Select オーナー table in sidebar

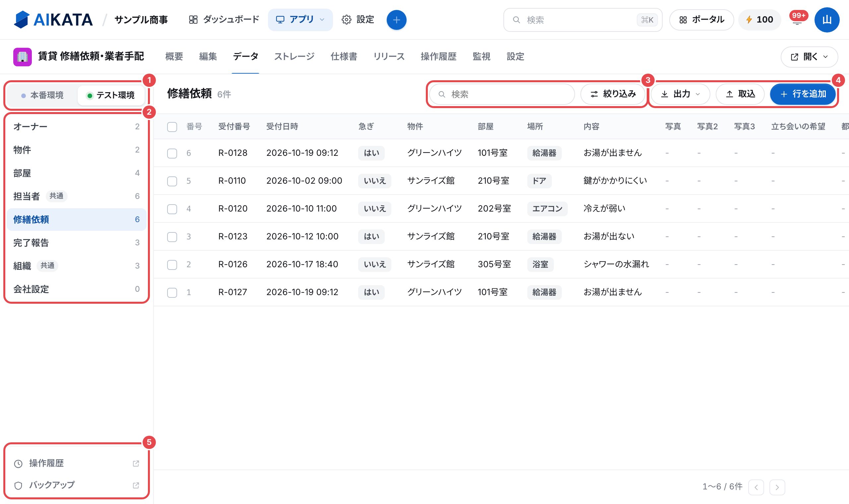[76, 127]
